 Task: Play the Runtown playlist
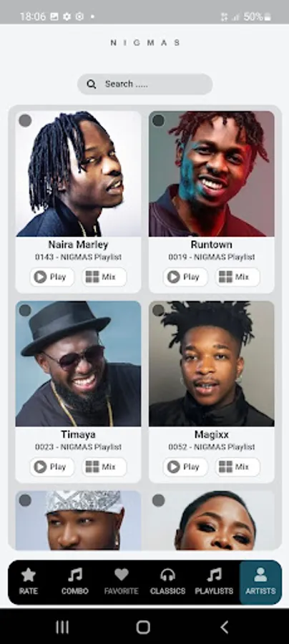[x=185, y=277]
